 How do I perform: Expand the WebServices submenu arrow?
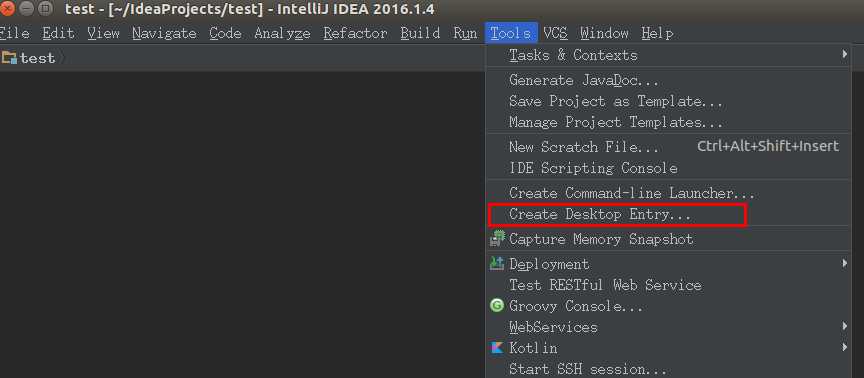845,326
